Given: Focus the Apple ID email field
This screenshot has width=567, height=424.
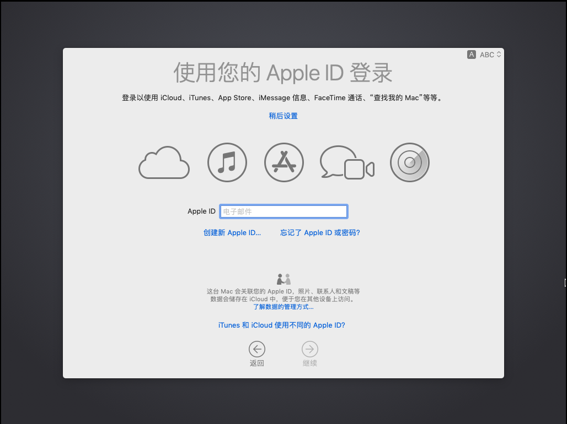Looking at the screenshot, I should (284, 211).
